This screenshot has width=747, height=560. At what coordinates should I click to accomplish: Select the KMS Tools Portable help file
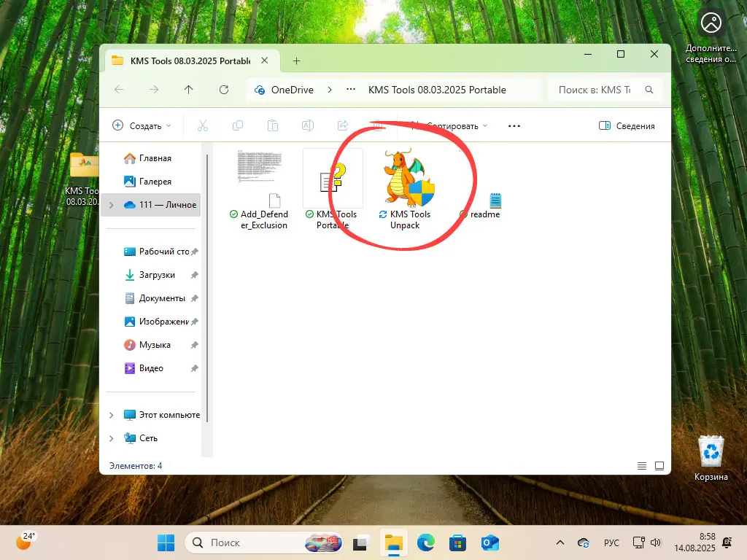333,182
